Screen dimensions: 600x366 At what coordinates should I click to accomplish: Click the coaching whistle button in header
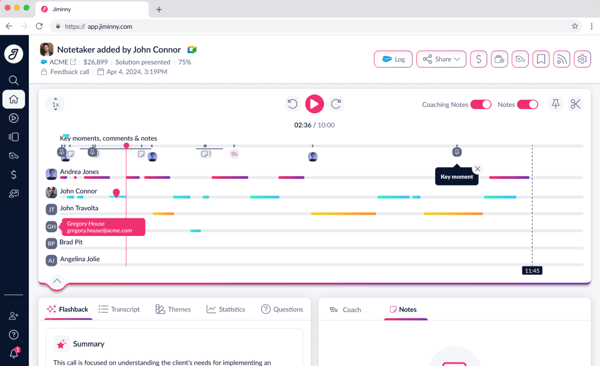point(520,59)
